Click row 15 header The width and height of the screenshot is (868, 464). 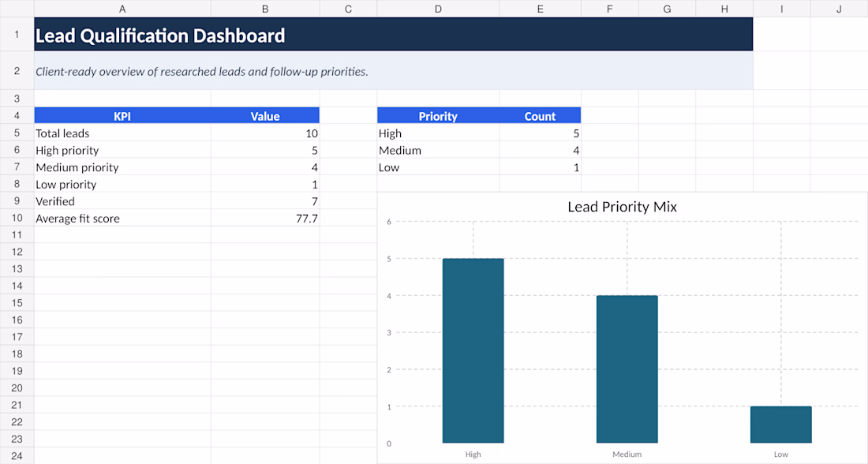(x=17, y=303)
